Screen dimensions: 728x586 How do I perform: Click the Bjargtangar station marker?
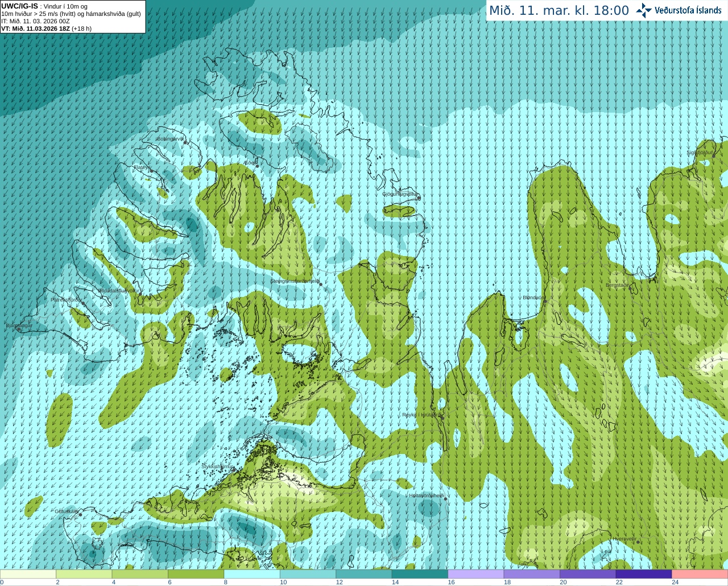point(19,329)
